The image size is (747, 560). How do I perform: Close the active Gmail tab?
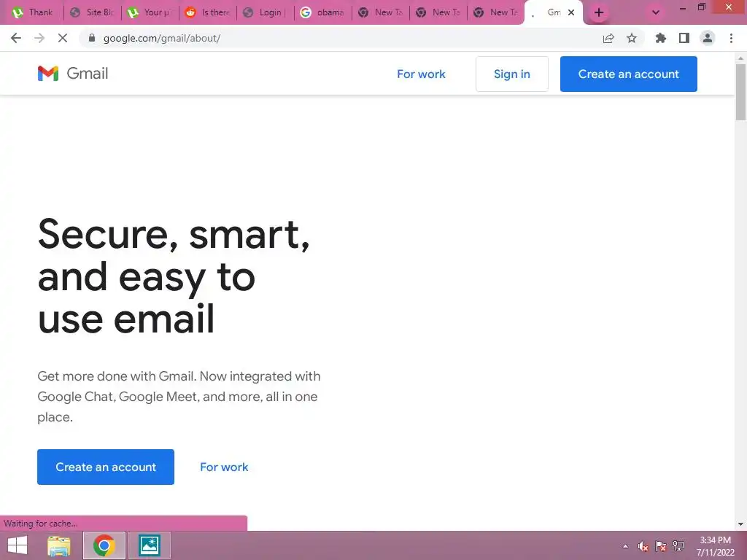pos(571,12)
